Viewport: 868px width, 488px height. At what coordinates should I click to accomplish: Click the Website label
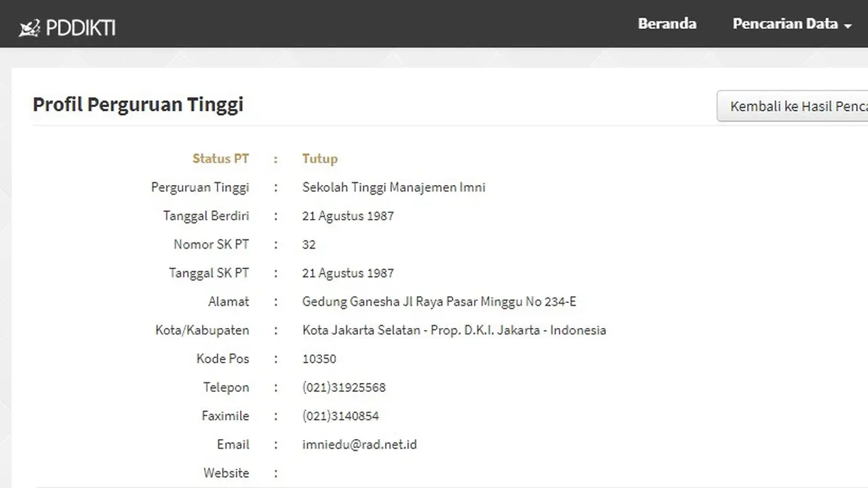[x=226, y=472]
